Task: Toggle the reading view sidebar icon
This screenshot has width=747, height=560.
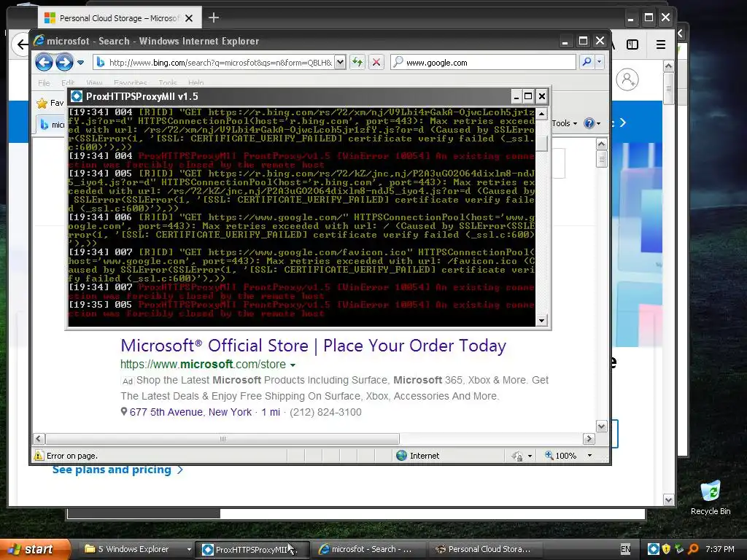Action: [632, 44]
